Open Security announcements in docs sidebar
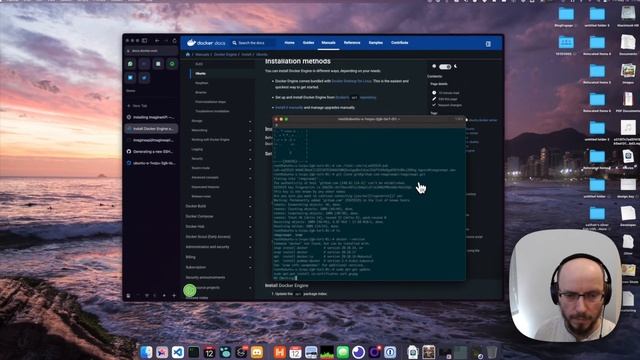This screenshot has width=640, height=360. 205,278
